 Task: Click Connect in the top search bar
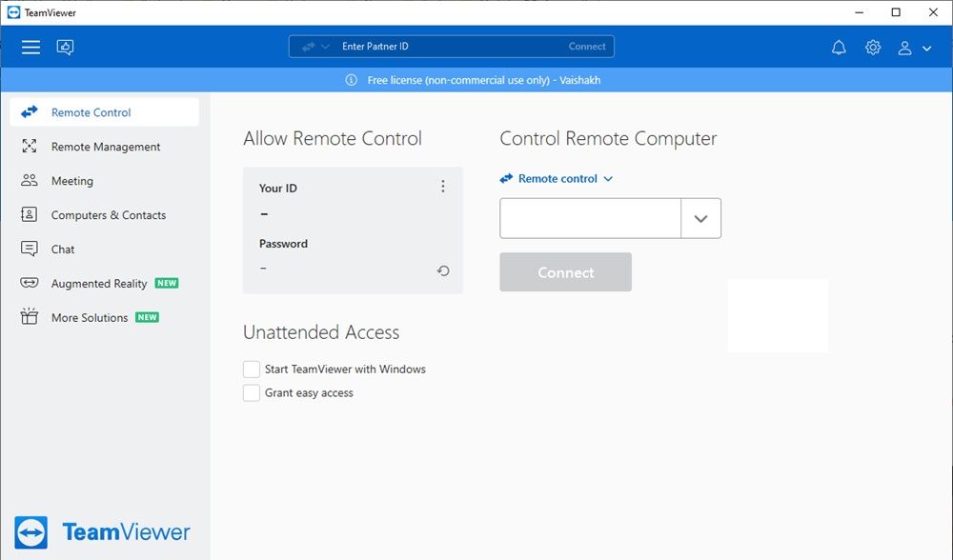coord(587,47)
